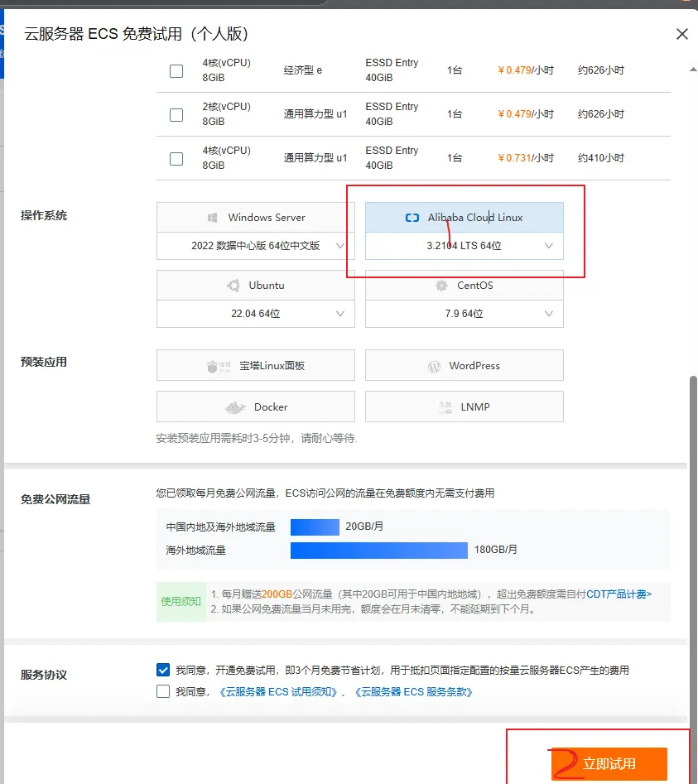
Task: Click the 服务协议 section label
Action: [x=44, y=675]
